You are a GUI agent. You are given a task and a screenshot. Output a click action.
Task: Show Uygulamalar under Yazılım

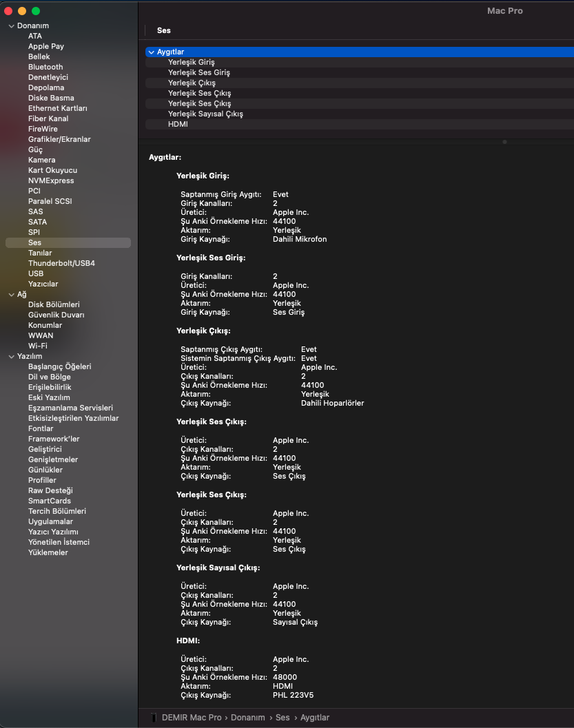tap(50, 521)
